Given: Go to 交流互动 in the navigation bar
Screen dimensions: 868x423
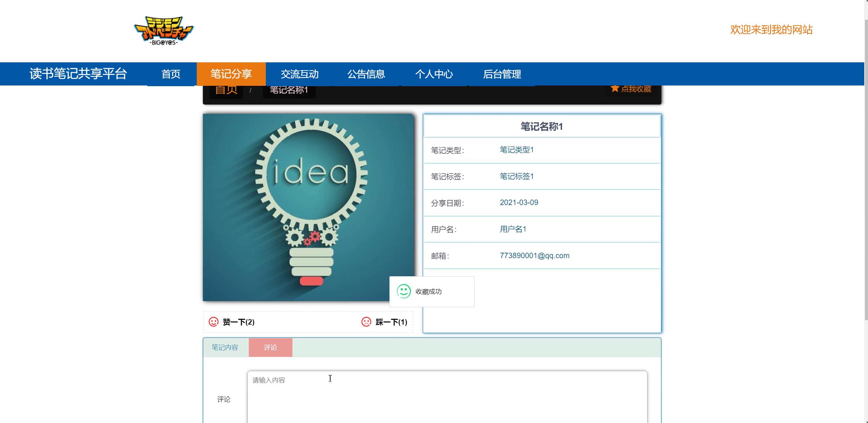Looking at the screenshot, I should pos(300,74).
